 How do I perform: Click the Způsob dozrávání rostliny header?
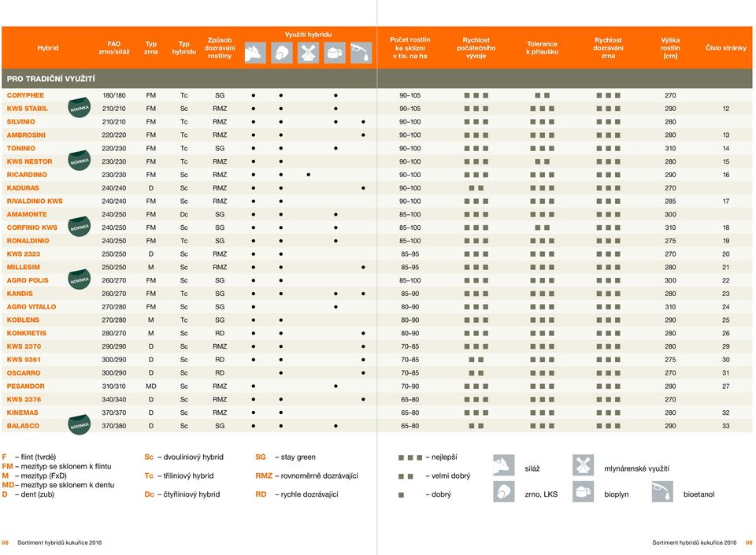click(x=220, y=48)
